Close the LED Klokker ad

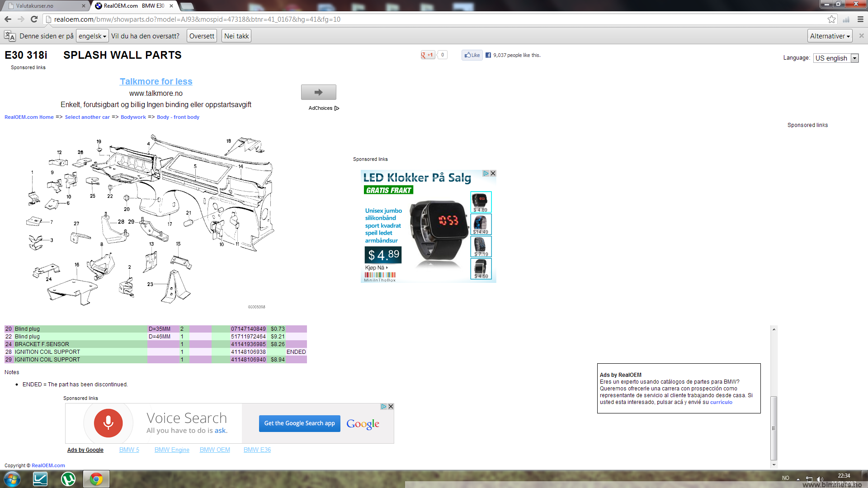tap(493, 174)
